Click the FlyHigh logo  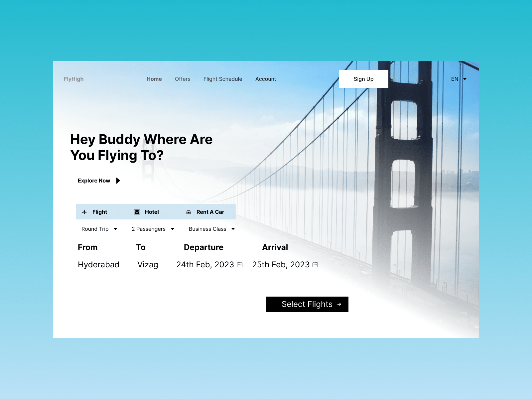click(x=74, y=79)
